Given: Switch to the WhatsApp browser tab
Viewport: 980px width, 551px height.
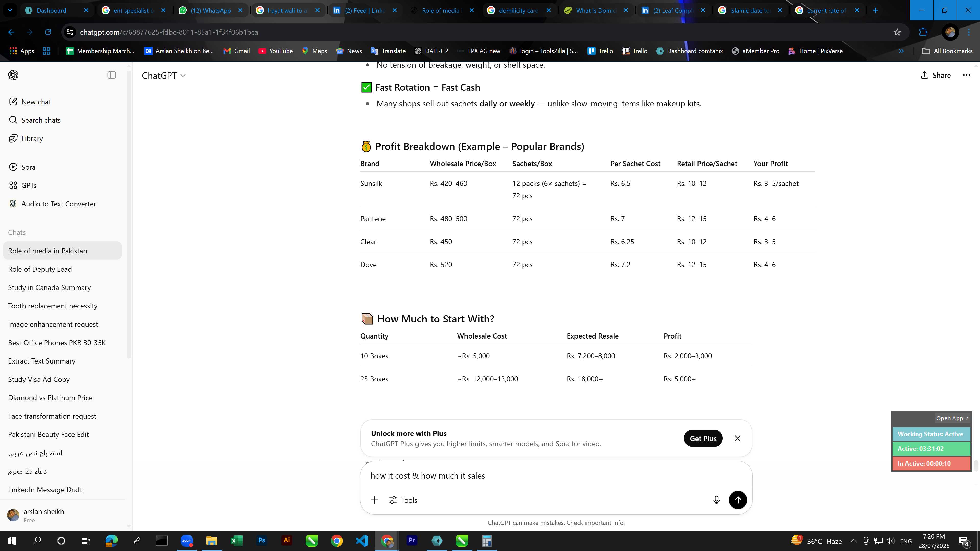Looking at the screenshot, I should pos(210,10).
